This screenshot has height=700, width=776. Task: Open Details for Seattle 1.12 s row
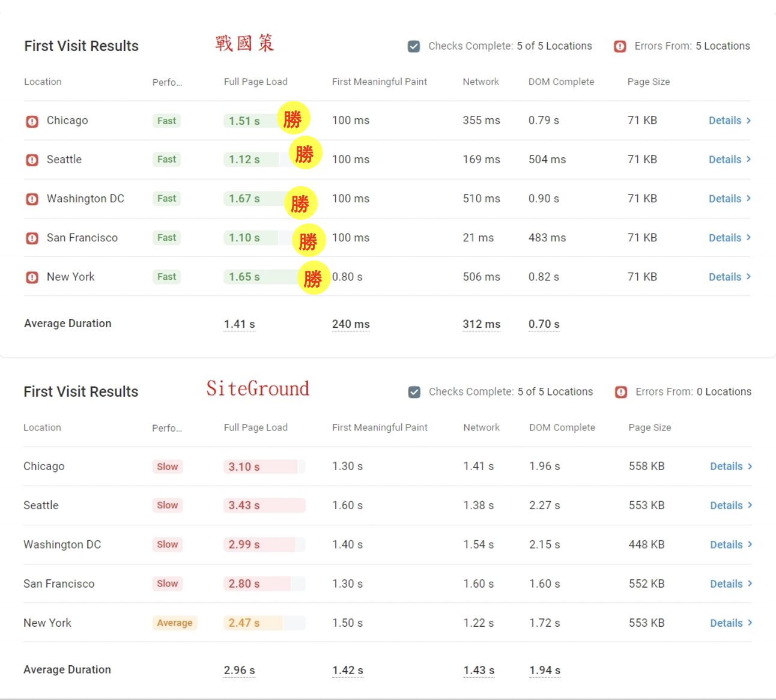[x=730, y=160]
